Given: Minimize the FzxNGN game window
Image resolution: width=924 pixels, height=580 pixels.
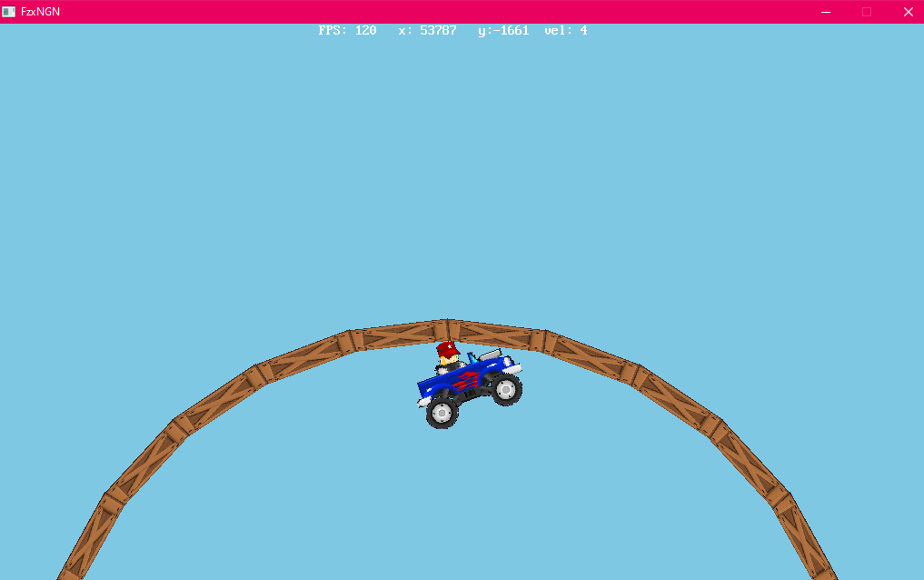Looking at the screenshot, I should click(x=826, y=12).
